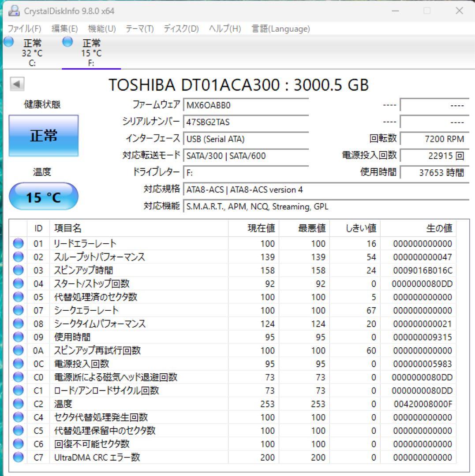Click the status icon for ID 04 row
475x476 pixels.
(19, 283)
